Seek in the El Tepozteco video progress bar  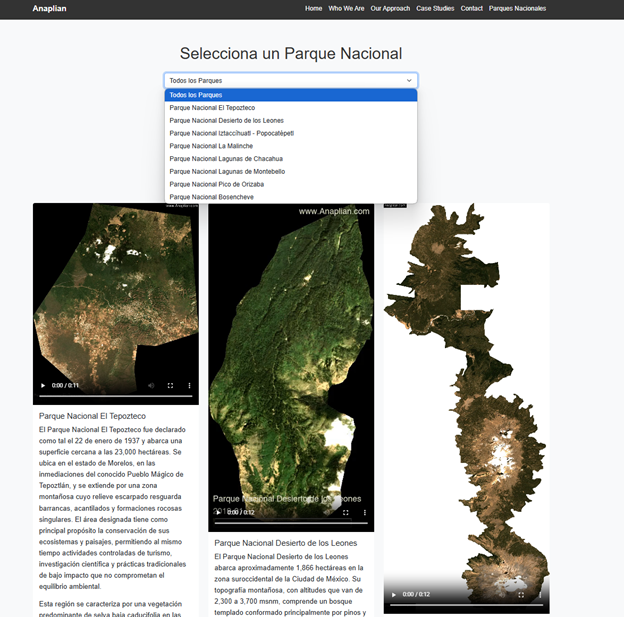[x=116, y=396]
